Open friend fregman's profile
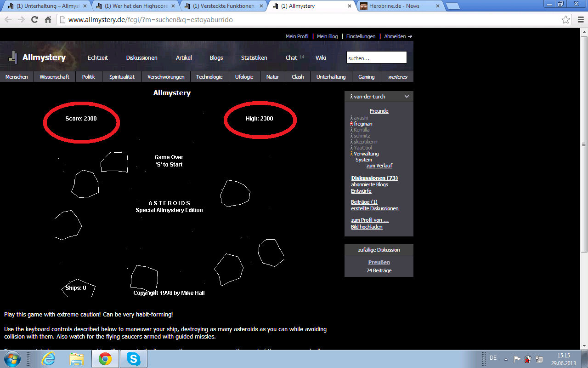This screenshot has width=588, height=368. 363,124
